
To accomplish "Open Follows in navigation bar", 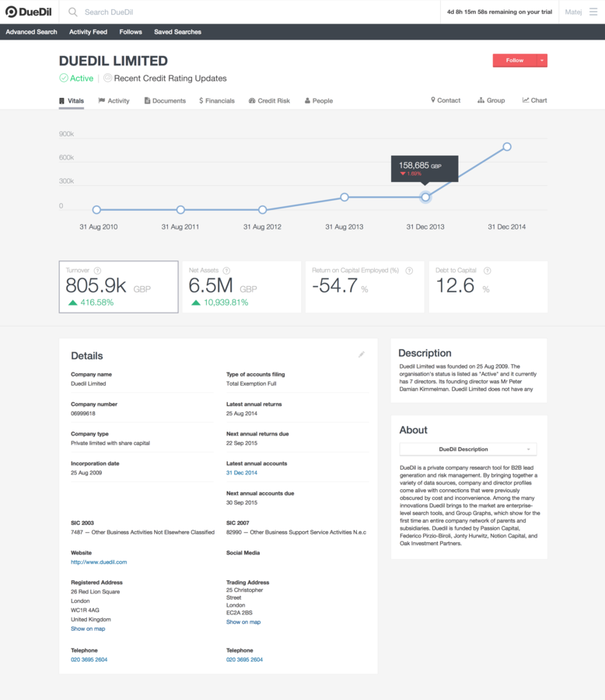I will tap(131, 32).
